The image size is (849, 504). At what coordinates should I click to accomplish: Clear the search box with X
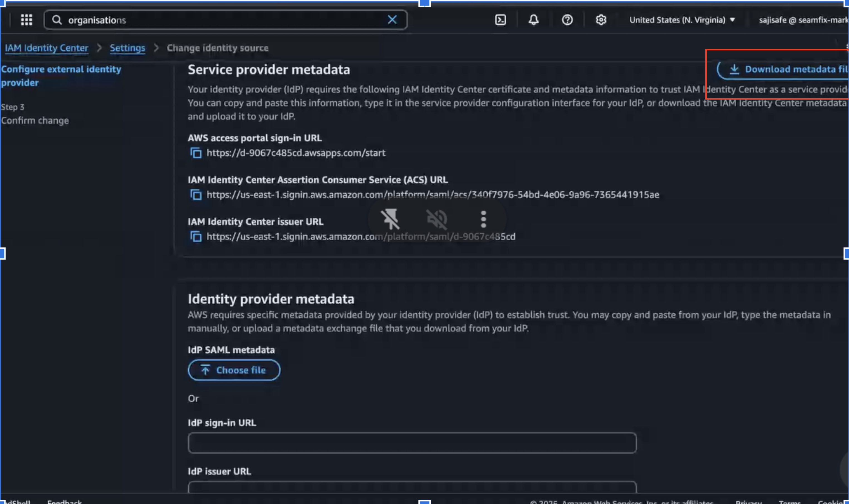392,20
